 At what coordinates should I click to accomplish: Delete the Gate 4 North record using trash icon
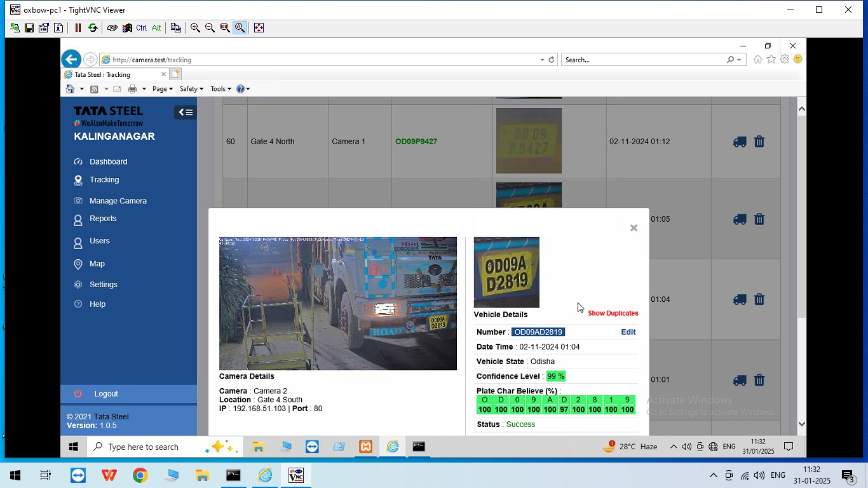(759, 142)
